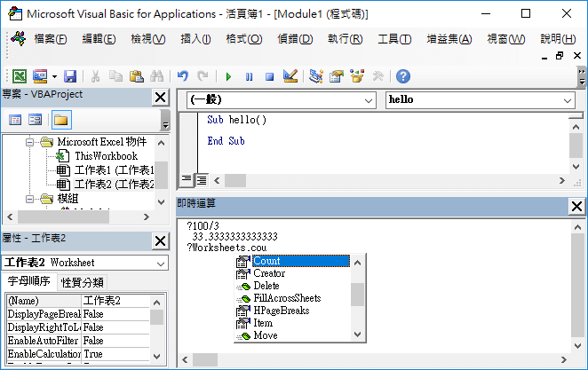Open the 檔案(F) menu
This screenshot has height=370, width=588.
(51, 39)
